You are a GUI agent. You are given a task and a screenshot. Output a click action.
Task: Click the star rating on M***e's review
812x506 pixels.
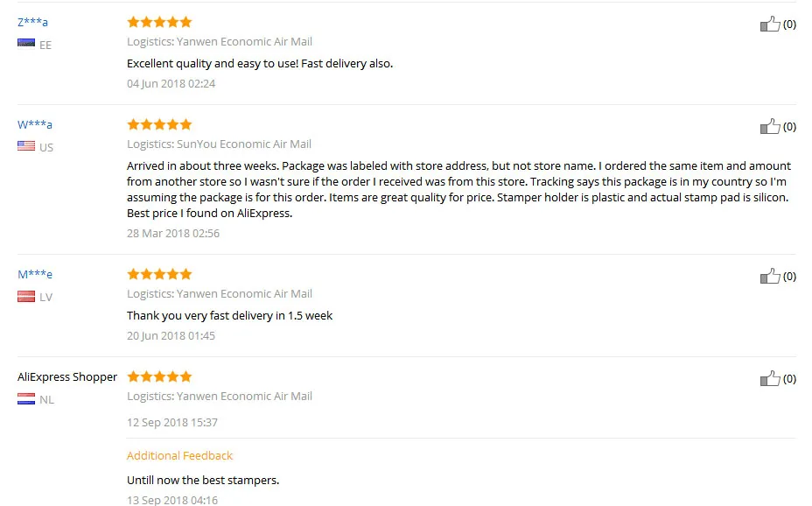(x=159, y=274)
